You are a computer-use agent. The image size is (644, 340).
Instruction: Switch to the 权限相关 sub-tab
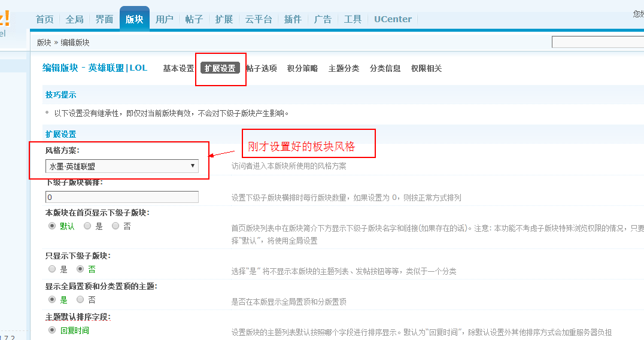(x=426, y=69)
